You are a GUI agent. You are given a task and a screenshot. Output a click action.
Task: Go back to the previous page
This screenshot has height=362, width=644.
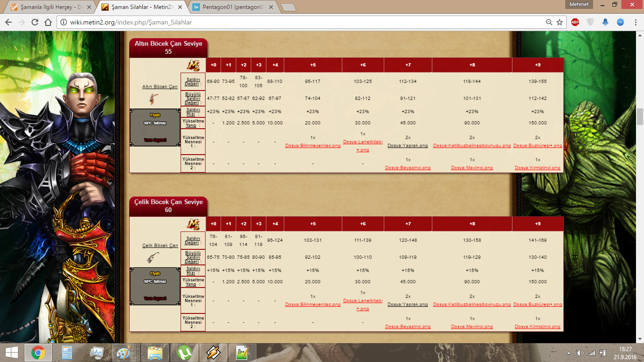coord(8,22)
